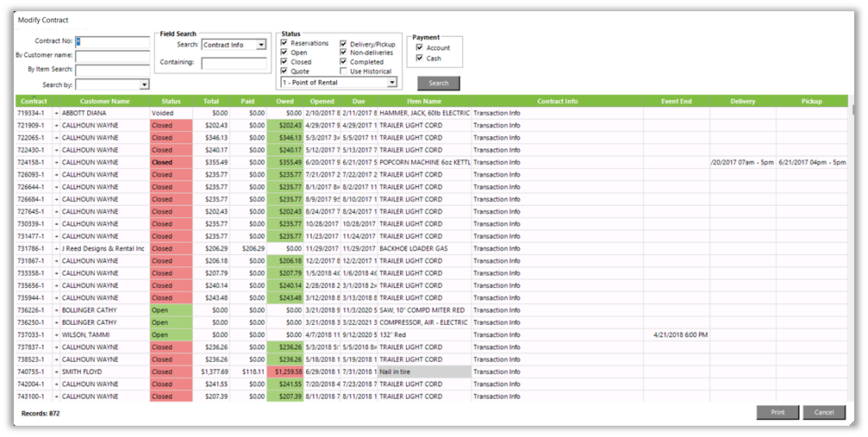Click the Search button

coord(438,84)
